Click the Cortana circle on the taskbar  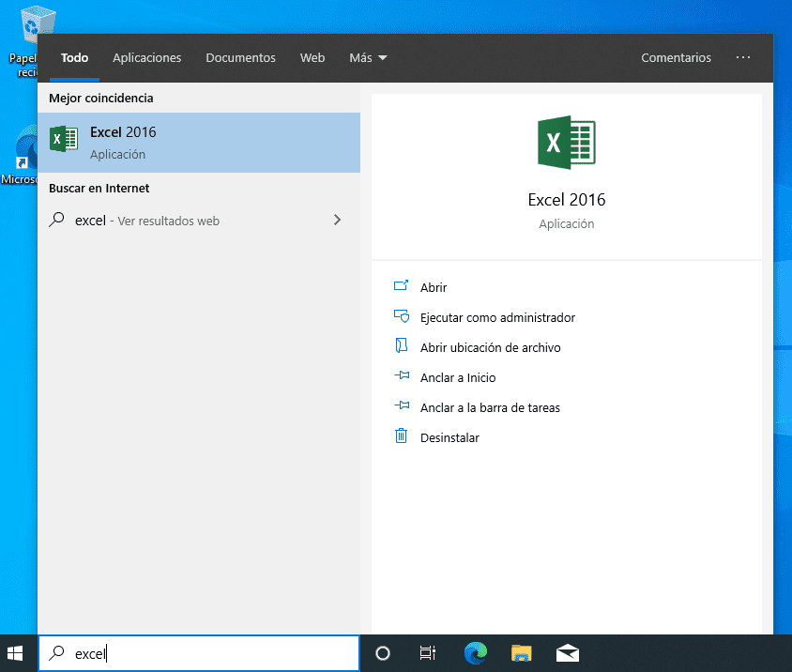383,653
